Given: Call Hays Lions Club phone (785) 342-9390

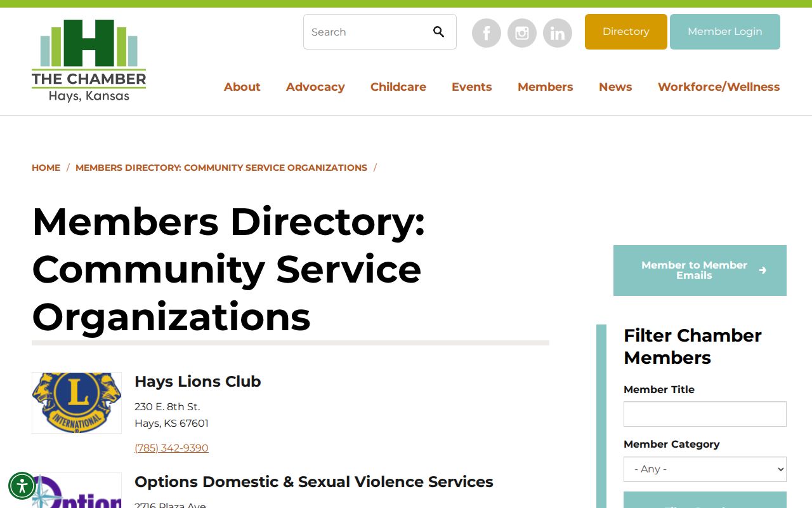Looking at the screenshot, I should pos(171,448).
